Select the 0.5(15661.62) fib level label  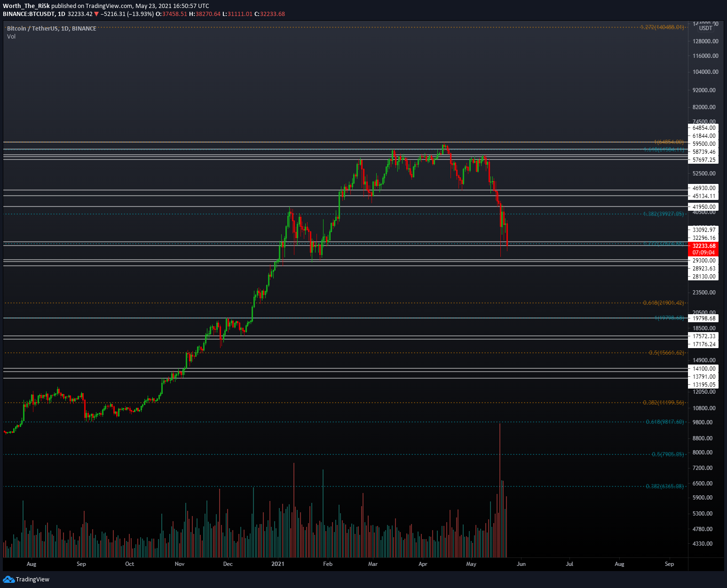[667, 353]
